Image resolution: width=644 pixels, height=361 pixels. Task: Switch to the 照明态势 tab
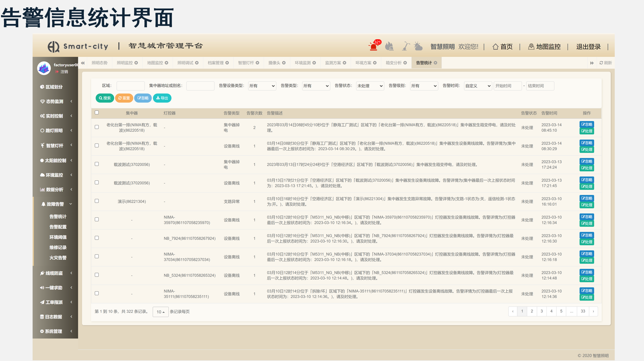point(99,63)
